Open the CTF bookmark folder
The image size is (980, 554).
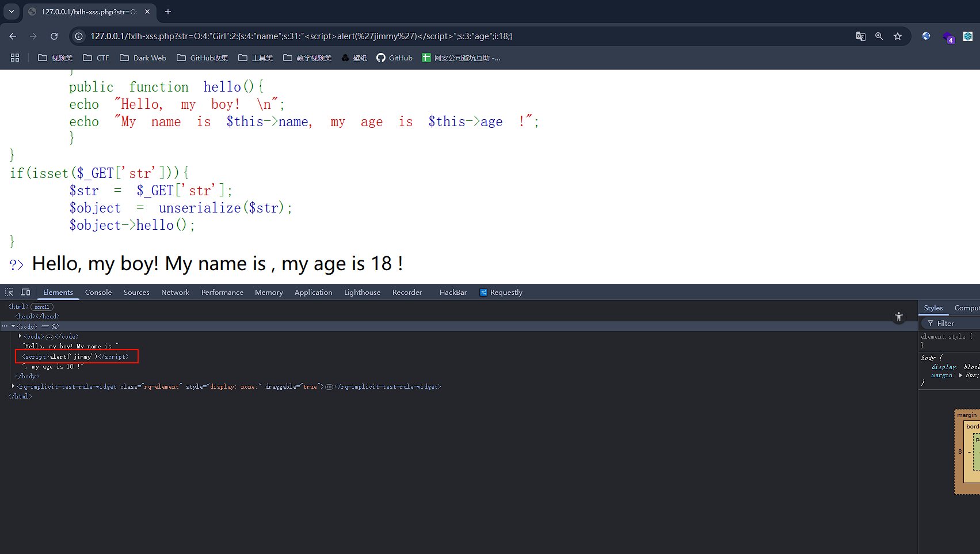click(x=96, y=58)
